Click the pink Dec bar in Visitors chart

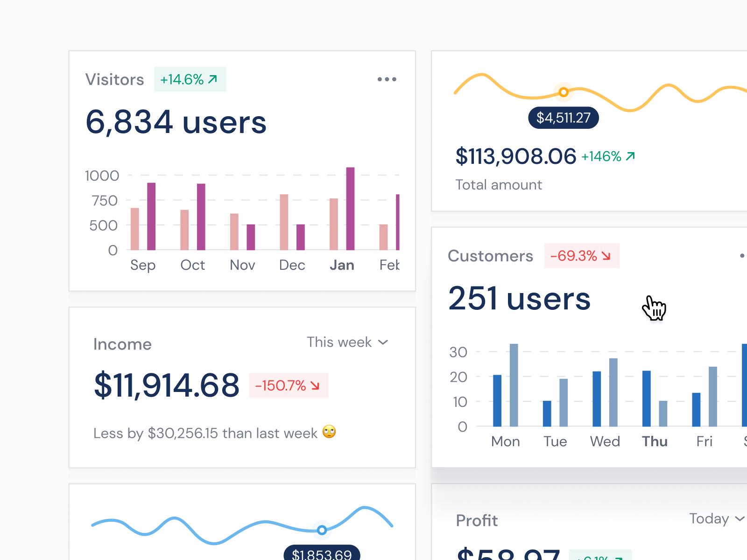click(284, 222)
